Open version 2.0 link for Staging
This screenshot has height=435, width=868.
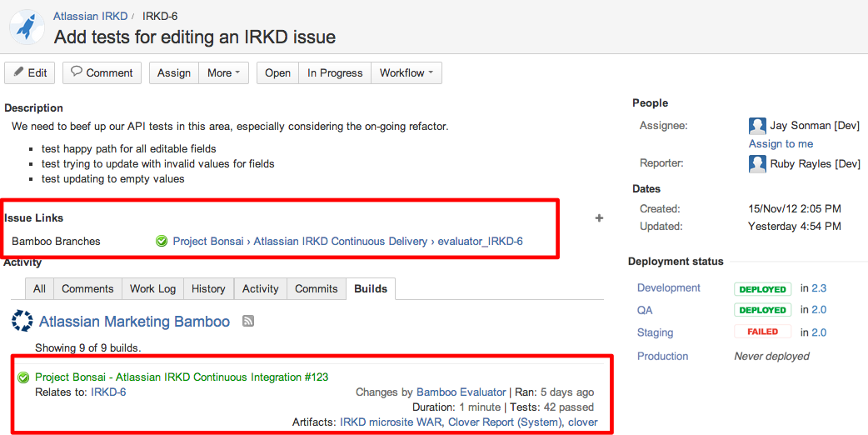coord(819,332)
